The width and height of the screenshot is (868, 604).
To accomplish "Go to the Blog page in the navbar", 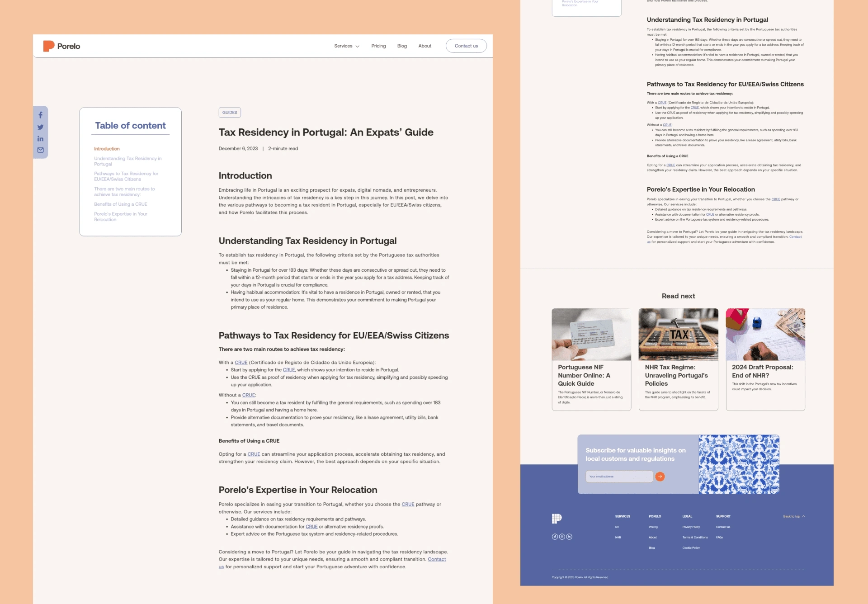I will [402, 46].
